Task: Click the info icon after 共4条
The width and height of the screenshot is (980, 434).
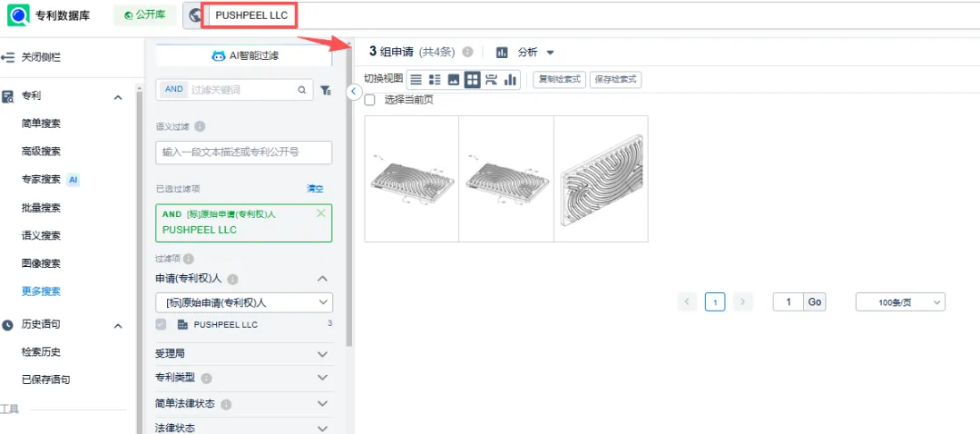Action: [467, 52]
